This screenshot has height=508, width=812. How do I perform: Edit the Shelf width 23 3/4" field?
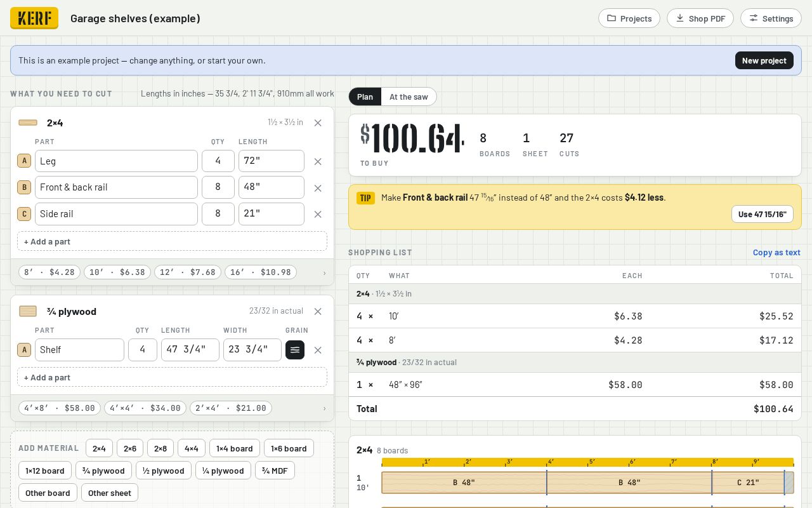point(252,350)
